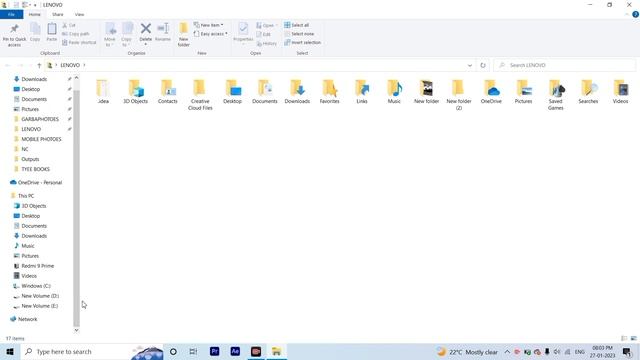Click Copy path in Clipboard group

coord(76,34)
